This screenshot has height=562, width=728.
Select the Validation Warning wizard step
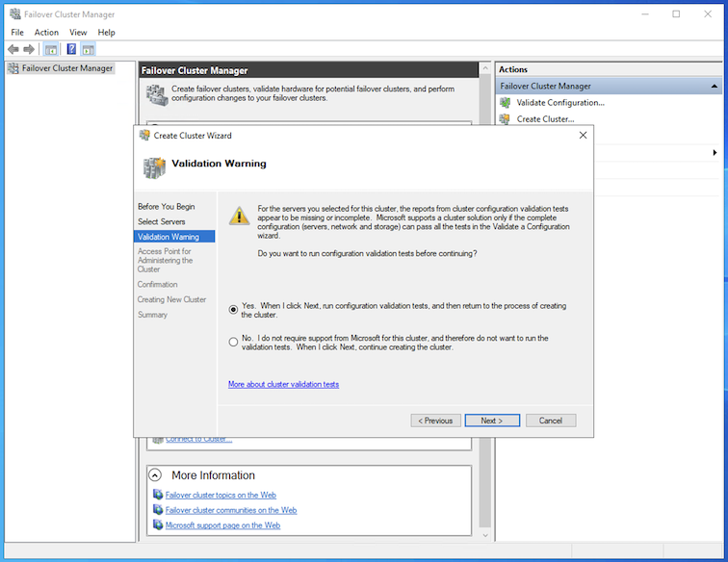174,237
